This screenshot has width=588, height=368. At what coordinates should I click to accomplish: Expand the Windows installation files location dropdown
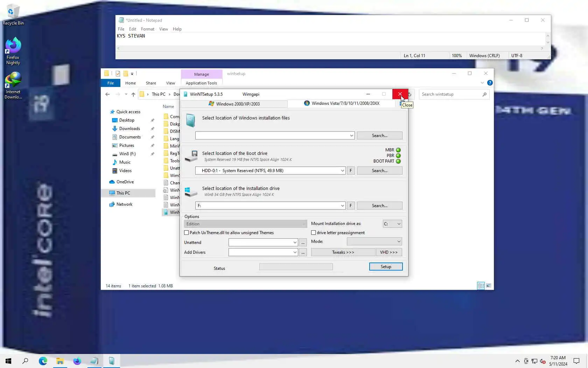coord(351,136)
